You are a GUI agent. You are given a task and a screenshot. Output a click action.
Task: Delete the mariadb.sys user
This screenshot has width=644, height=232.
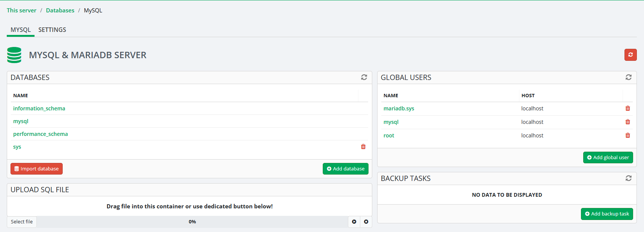pos(628,108)
